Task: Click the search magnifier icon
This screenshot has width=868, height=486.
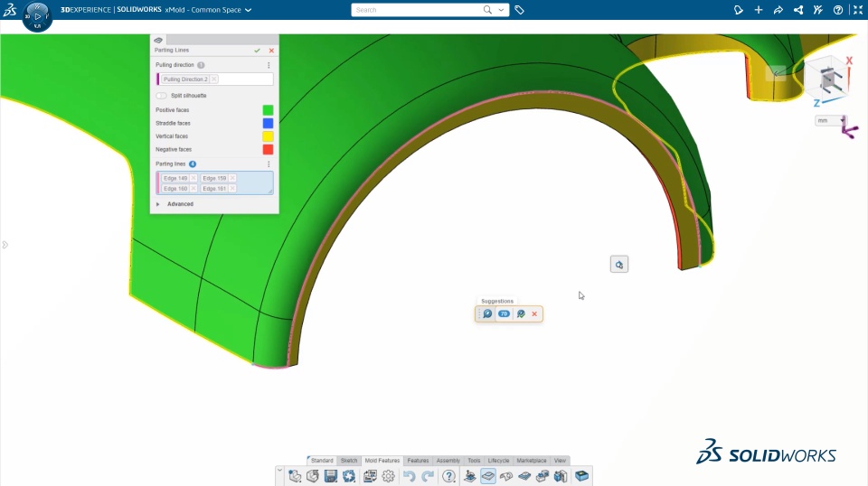Action: (487, 10)
